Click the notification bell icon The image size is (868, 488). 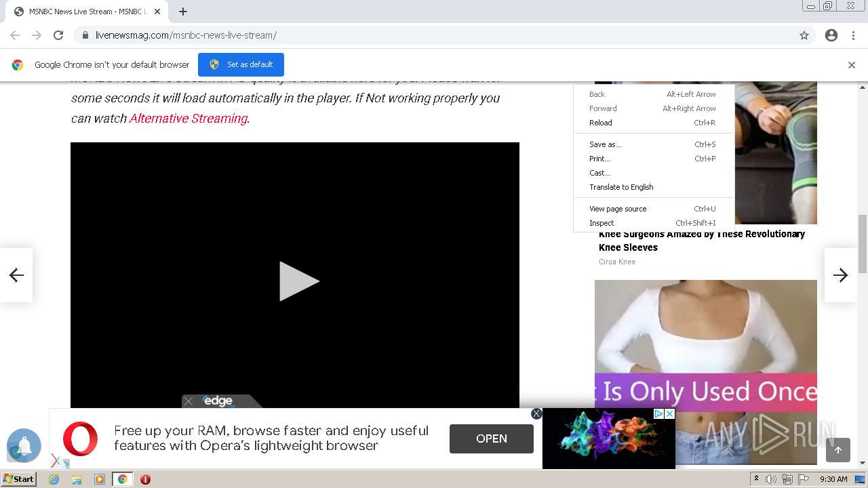point(24,445)
